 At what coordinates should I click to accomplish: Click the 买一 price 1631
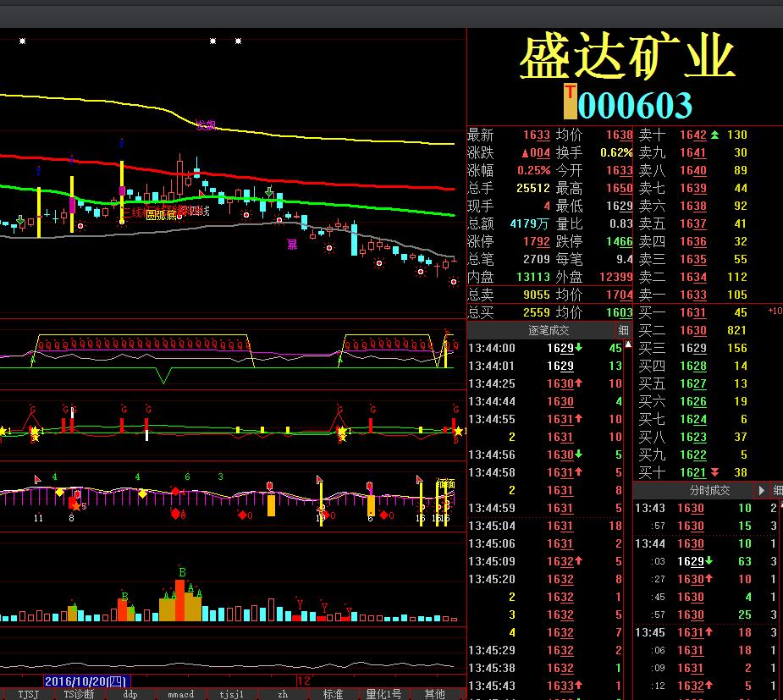(693, 312)
